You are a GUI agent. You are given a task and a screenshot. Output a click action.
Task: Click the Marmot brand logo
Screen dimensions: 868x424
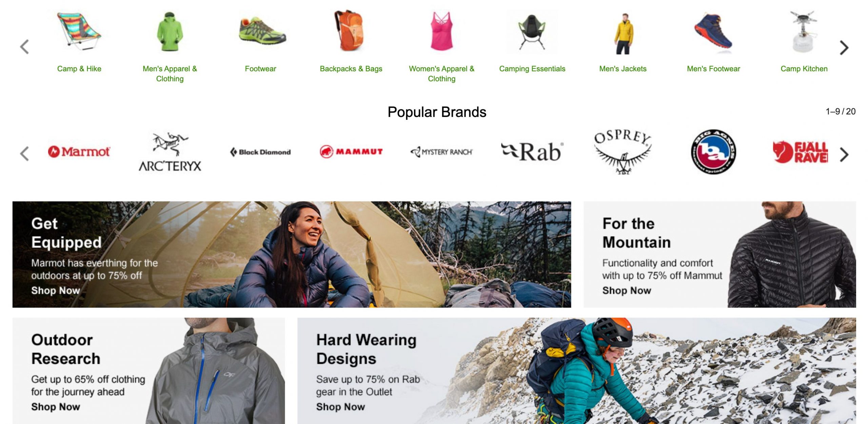[79, 152]
